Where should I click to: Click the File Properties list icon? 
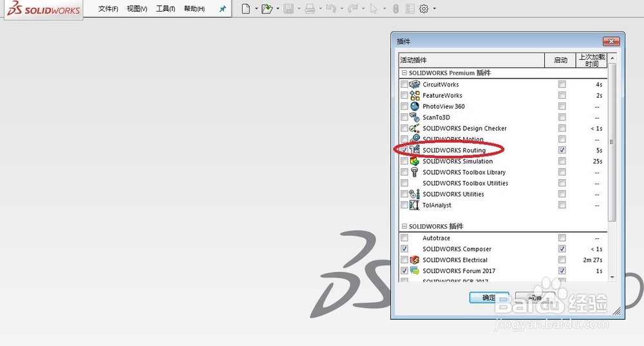tap(410, 8)
